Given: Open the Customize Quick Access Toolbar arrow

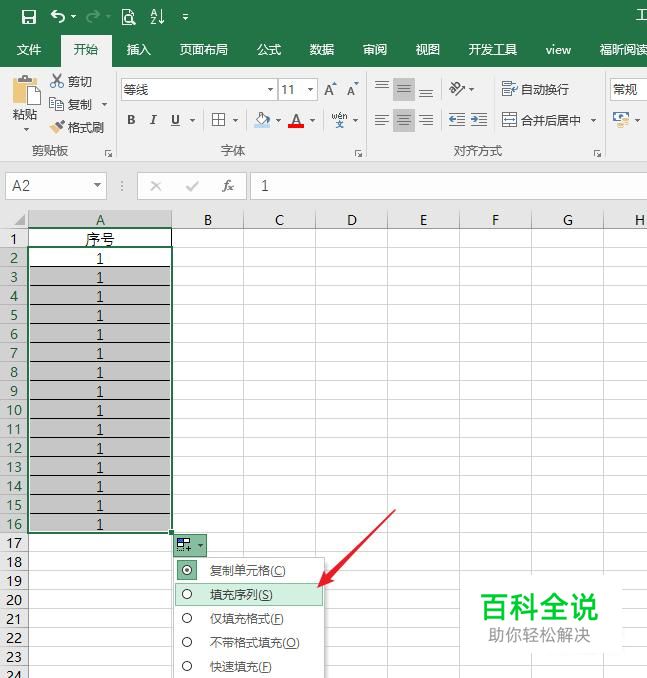Looking at the screenshot, I should click(185, 17).
